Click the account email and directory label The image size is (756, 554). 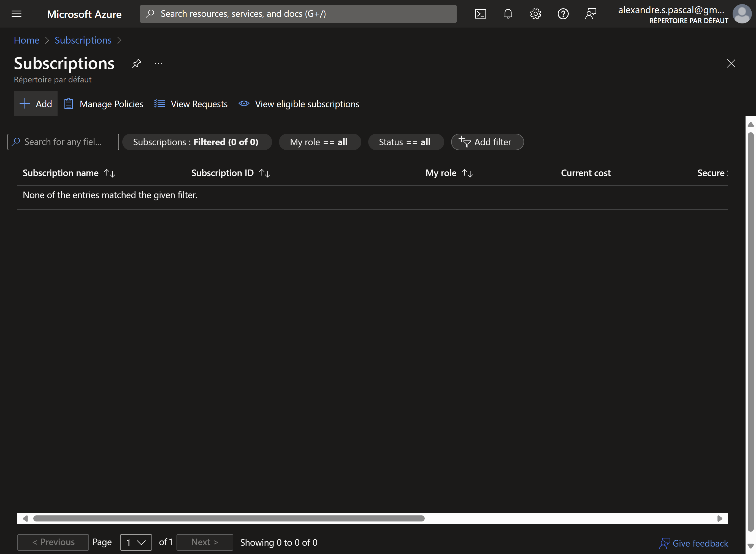(x=673, y=15)
